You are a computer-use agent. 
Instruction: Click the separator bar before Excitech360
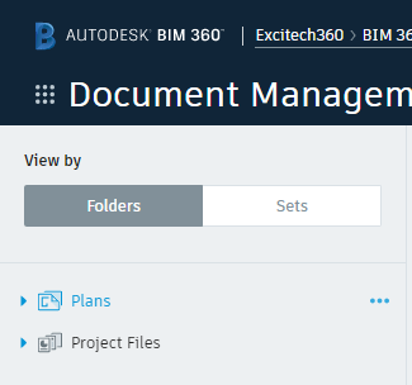pyautogui.click(x=243, y=36)
